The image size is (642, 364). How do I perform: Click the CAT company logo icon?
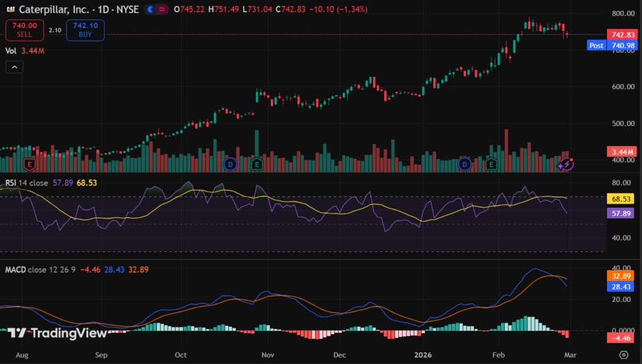pyautogui.click(x=11, y=10)
